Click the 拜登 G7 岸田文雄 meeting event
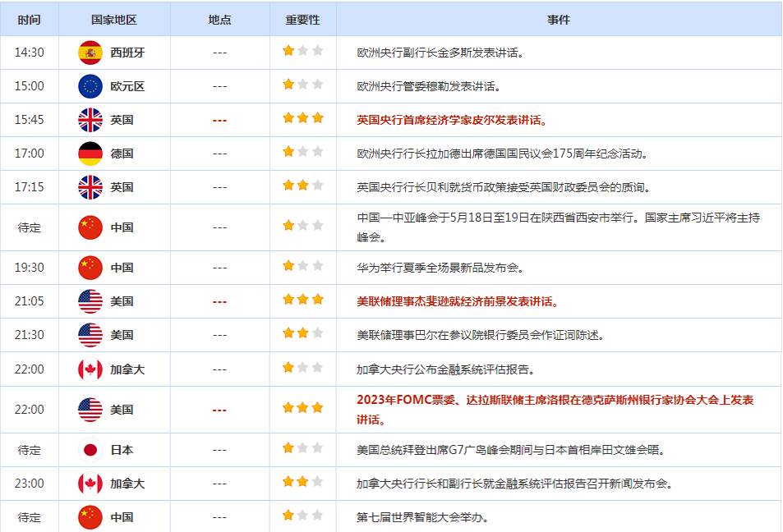The image size is (783, 532). pos(511,450)
